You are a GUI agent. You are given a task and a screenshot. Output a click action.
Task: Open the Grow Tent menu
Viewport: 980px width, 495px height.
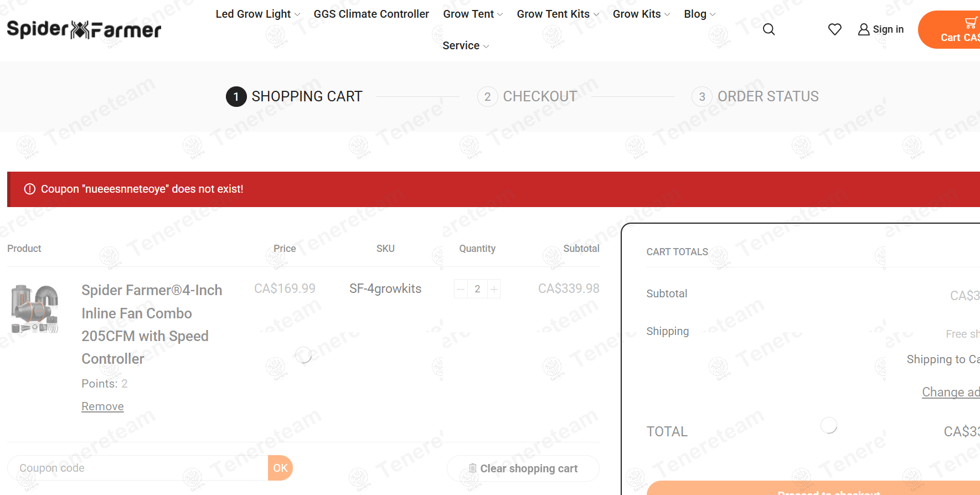[468, 14]
